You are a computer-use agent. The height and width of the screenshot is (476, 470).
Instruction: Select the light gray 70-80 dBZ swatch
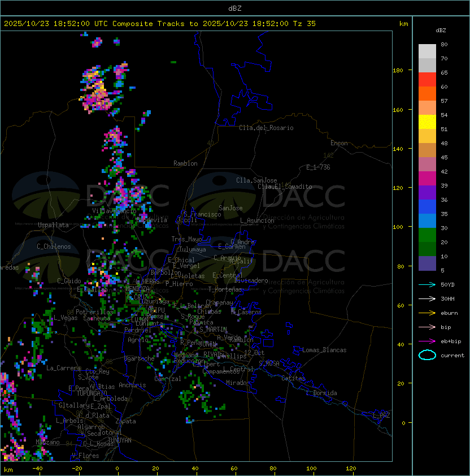427,51
